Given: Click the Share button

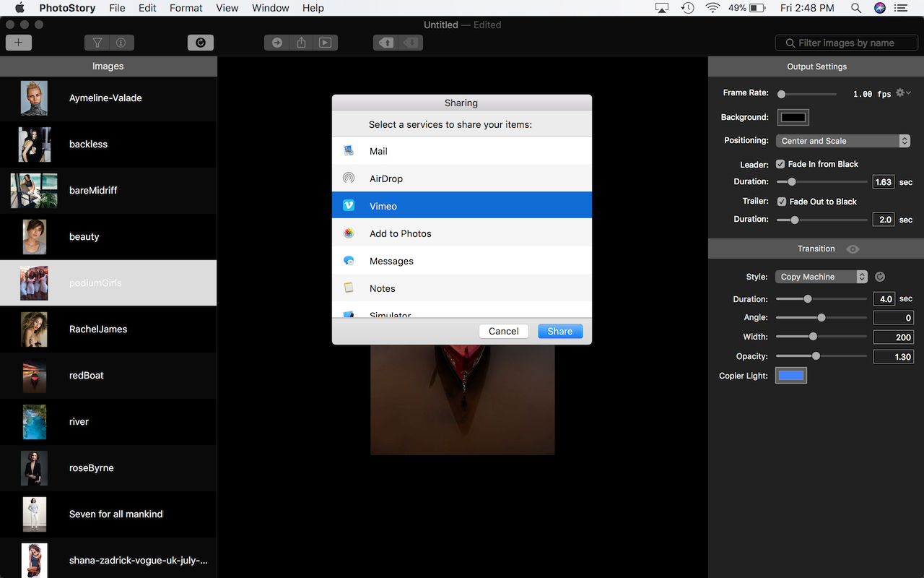Looking at the screenshot, I should coord(560,331).
